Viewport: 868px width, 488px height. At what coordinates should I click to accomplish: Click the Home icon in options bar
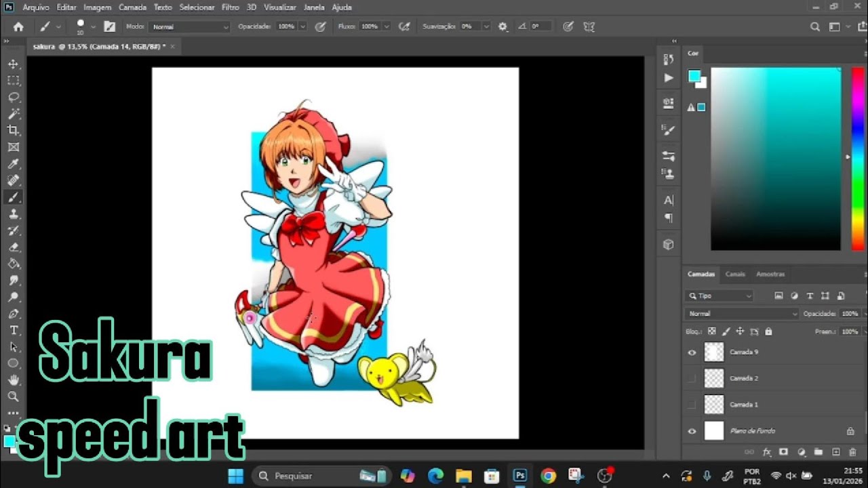click(18, 26)
